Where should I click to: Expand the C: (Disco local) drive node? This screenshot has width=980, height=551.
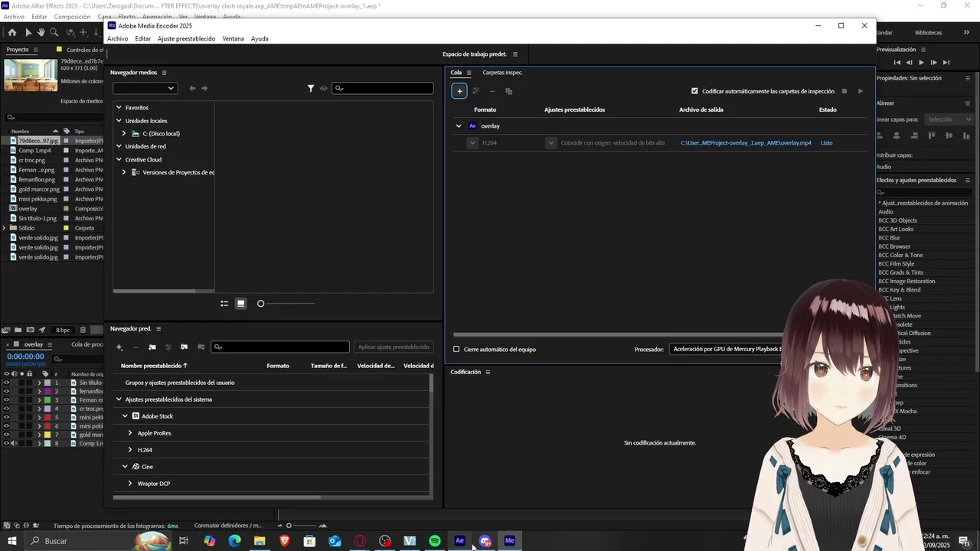pos(124,134)
